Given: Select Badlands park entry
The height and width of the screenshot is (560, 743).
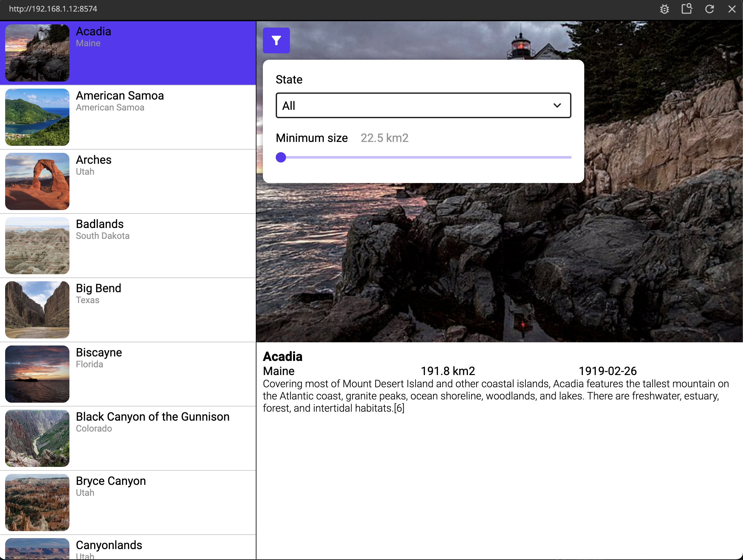Looking at the screenshot, I should tap(128, 246).
